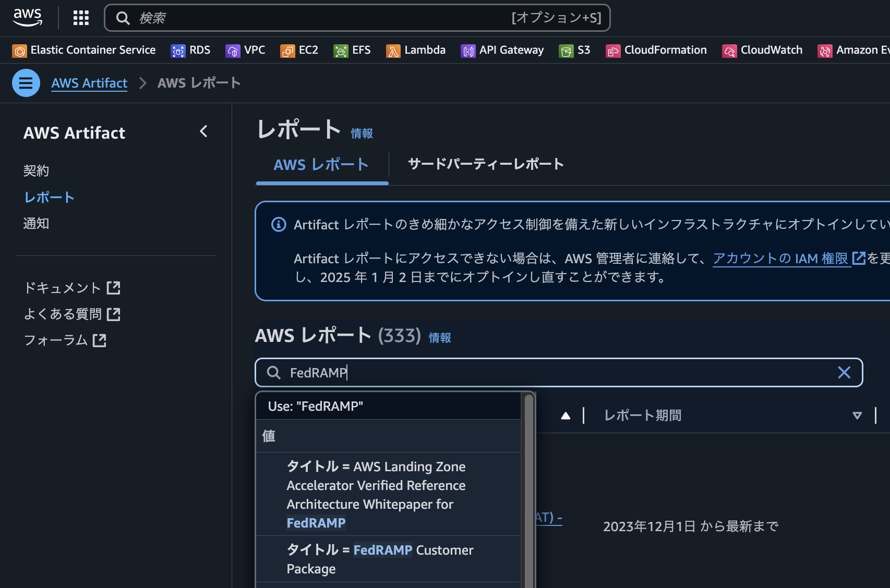The width and height of the screenshot is (890, 588).
Task: Open 契約 in the sidebar
Action: pyautogui.click(x=36, y=170)
